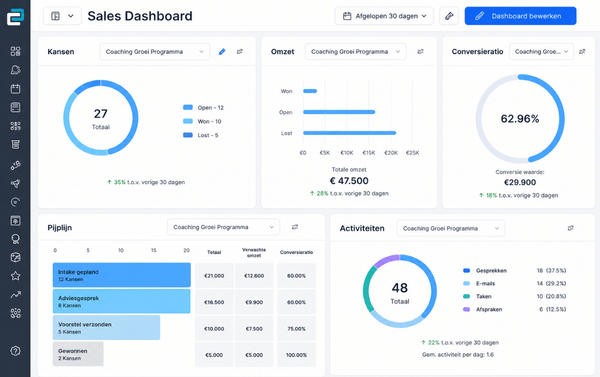
Task: Click the swap arrows icon in the Kansen card
Action: pyautogui.click(x=240, y=52)
